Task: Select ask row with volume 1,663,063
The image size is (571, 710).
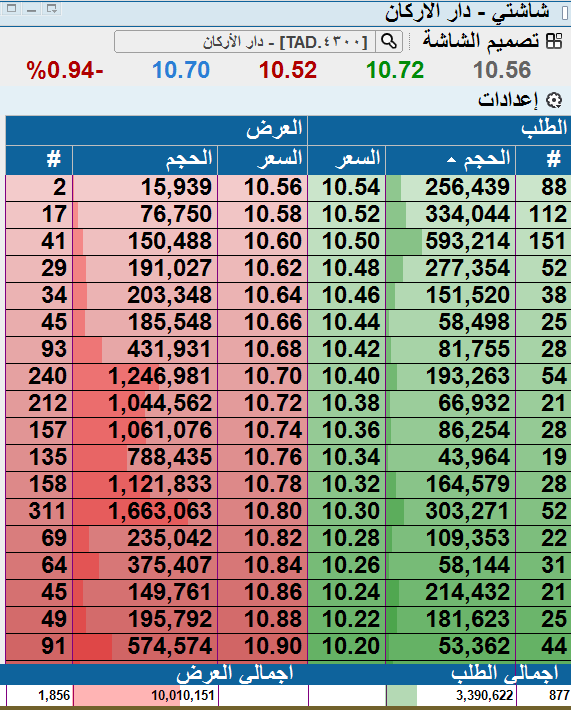Action: (x=157, y=511)
